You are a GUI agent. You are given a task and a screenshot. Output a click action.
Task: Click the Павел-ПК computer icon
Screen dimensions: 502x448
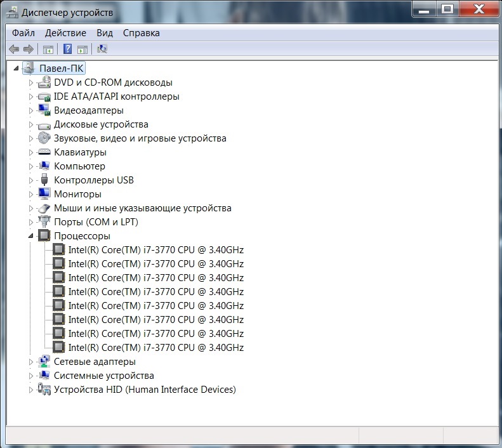(29, 68)
